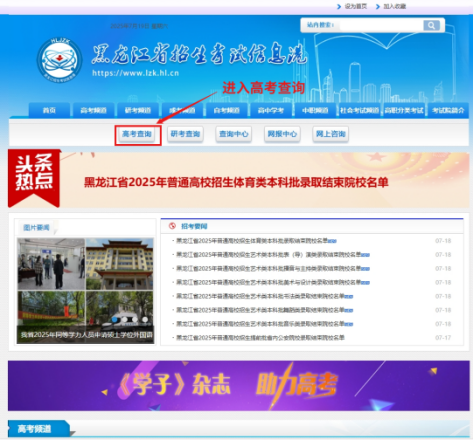Screen dimensions: 473x440
Task: Open the 考试院简介 navigation tab
Action: 448,110
